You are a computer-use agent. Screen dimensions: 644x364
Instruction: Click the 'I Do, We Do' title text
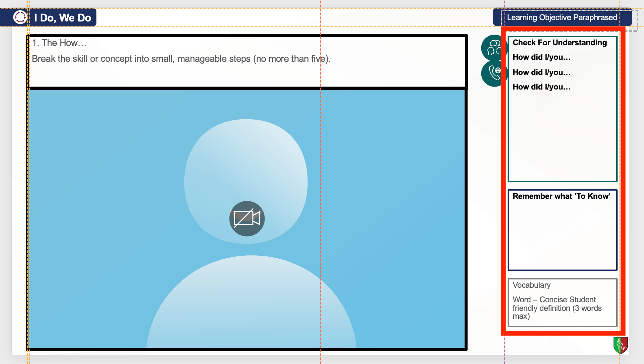coord(62,18)
